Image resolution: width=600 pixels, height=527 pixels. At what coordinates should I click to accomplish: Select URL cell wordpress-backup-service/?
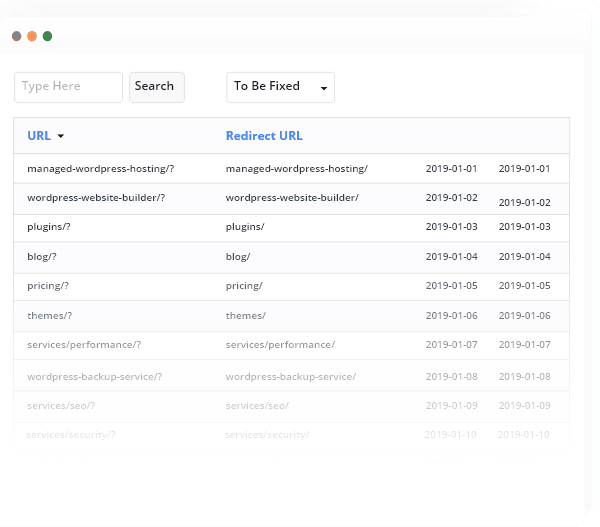(95, 377)
